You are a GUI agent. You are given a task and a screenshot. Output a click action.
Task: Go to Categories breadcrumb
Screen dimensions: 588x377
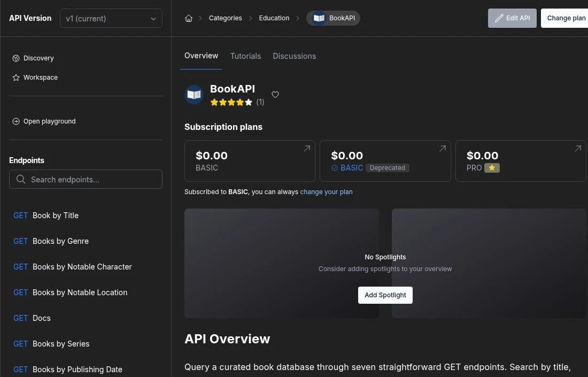pos(226,18)
